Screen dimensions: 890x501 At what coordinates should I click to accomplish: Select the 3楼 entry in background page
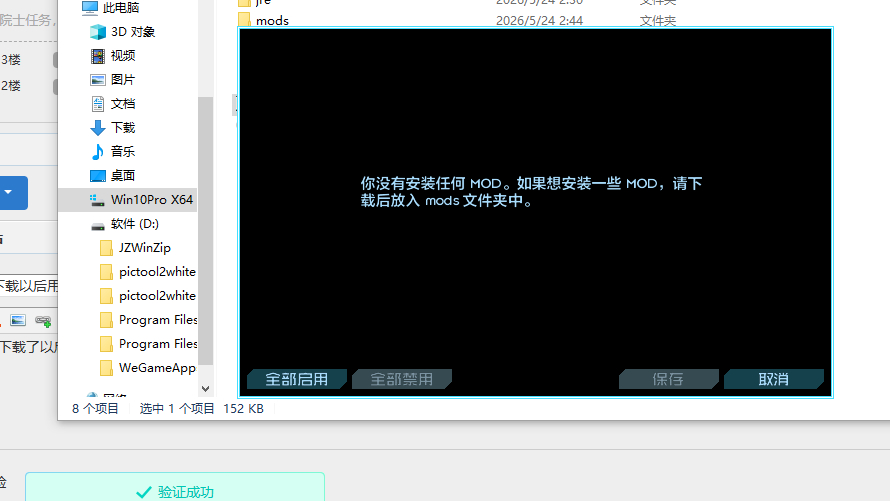[x=11, y=60]
